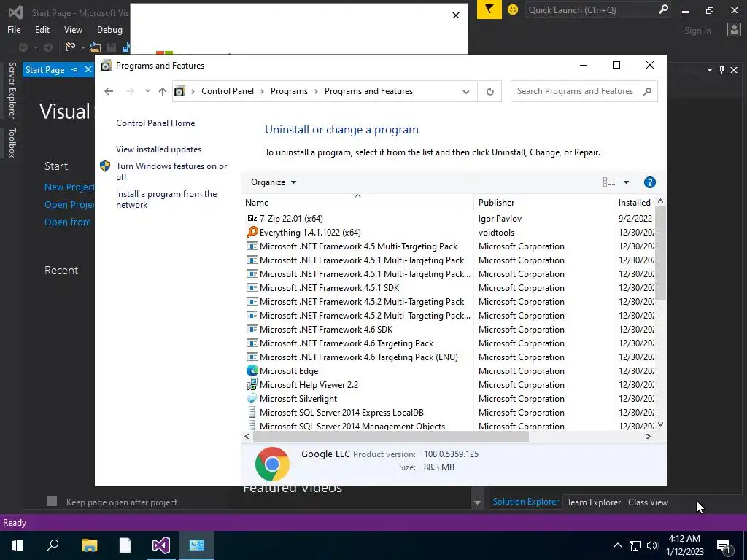
Task: Click the vertical scrollbar down arrow in programs list
Action: [x=660, y=424]
